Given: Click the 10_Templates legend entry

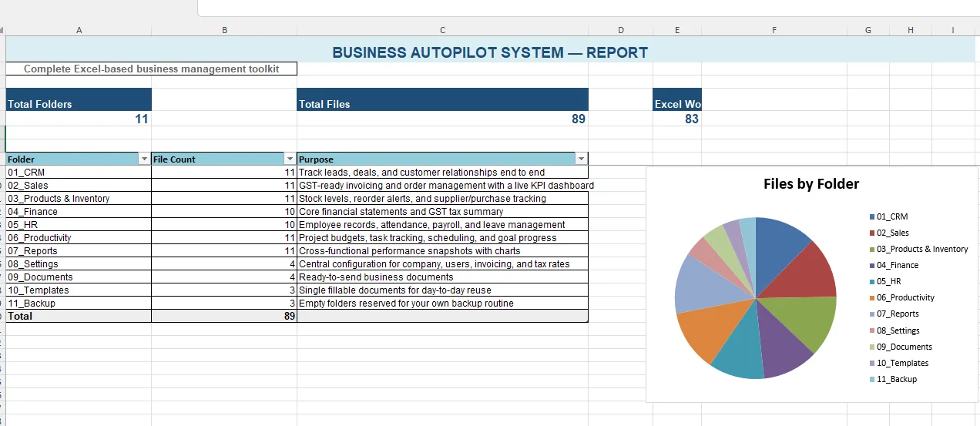Looking at the screenshot, I should [899, 363].
